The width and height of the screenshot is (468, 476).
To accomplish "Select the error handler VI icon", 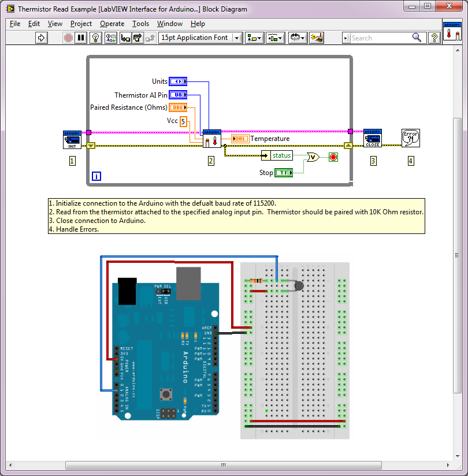I will tap(410, 138).
